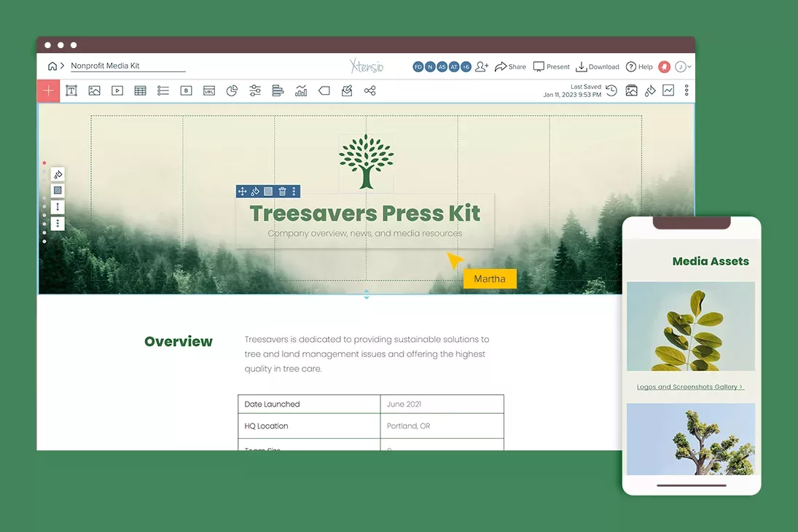The height and width of the screenshot is (532, 798).
Task: Open the Logos and Screenshots Gallery link
Action: point(689,386)
